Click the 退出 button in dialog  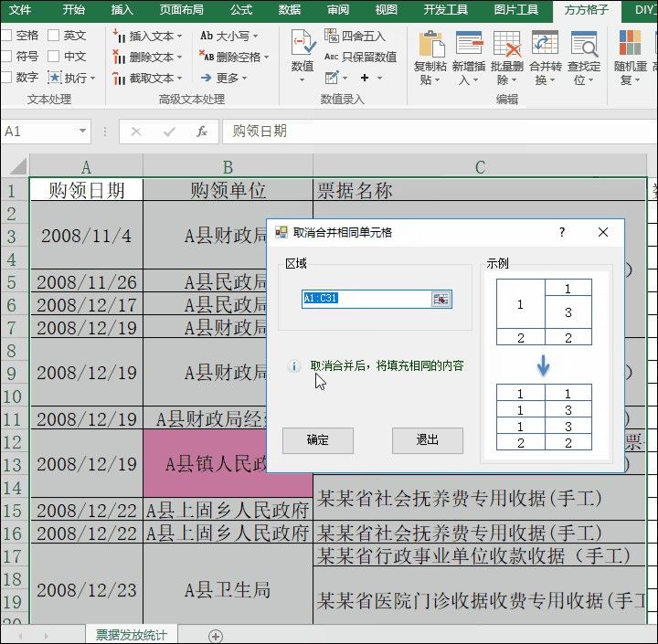427,440
